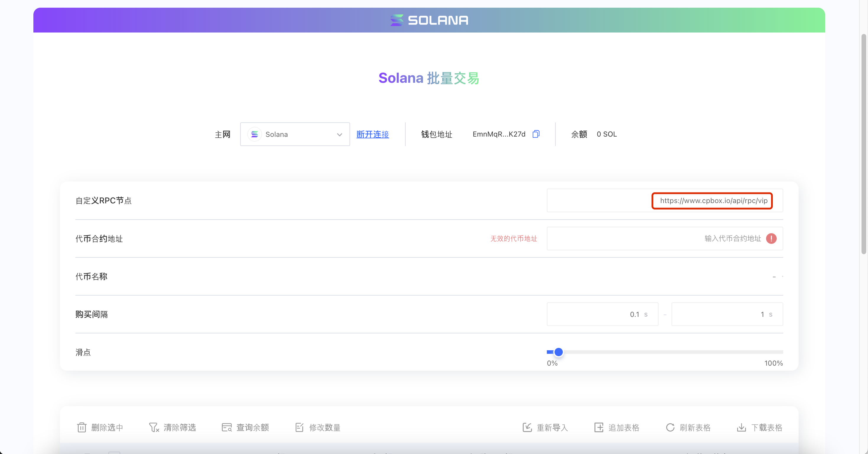Click the 下载表格 download table button

(760, 427)
